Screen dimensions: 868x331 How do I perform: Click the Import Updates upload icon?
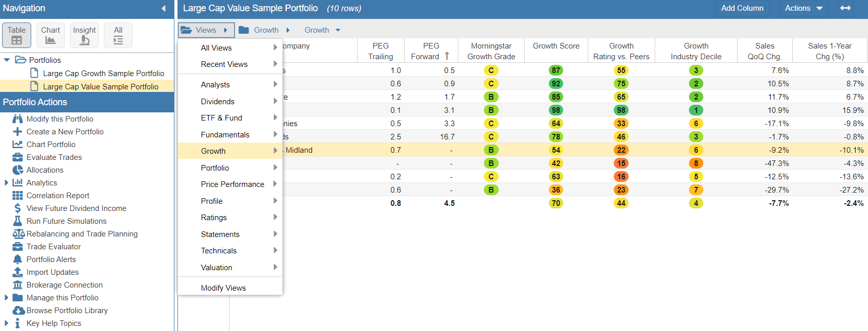[x=17, y=272]
